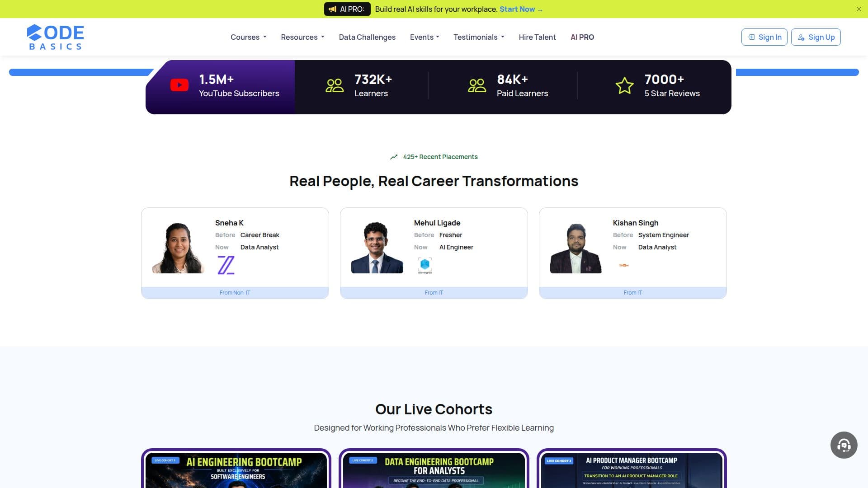The height and width of the screenshot is (488, 868).
Task: Open Data Challenges page
Action: pos(367,37)
